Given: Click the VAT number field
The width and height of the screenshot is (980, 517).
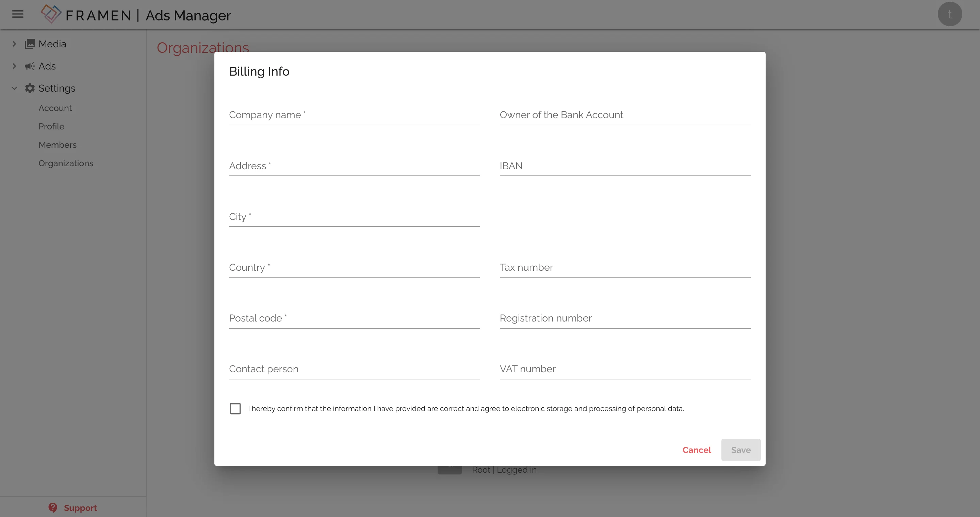Looking at the screenshot, I should tap(625, 369).
